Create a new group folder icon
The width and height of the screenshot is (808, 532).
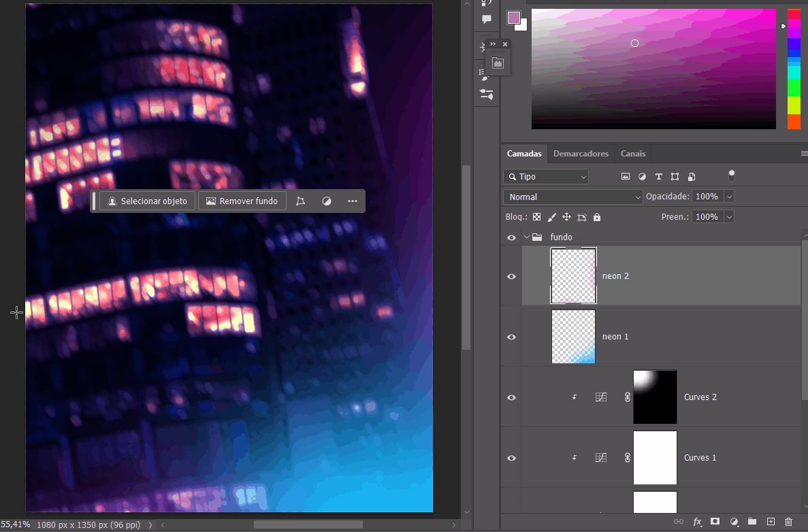pos(752,522)
